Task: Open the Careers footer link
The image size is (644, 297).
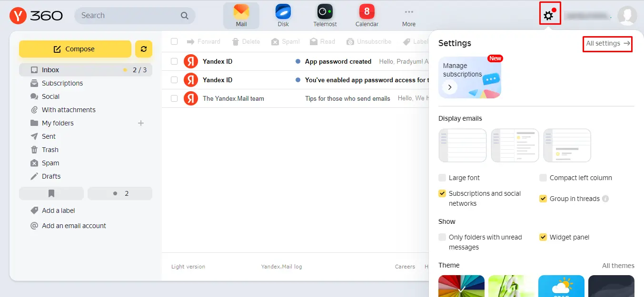Action: coord(405,267)
